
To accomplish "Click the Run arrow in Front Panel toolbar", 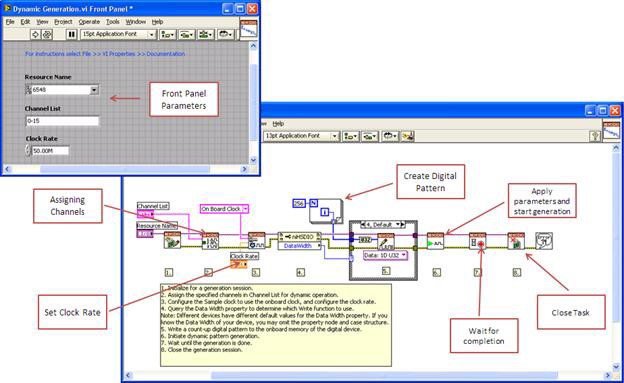I will 35,35.
